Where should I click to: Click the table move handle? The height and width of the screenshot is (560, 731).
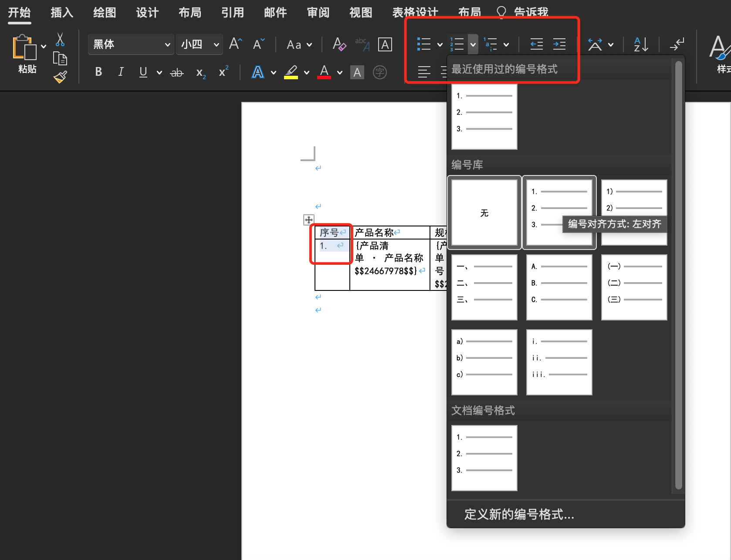point(308,220)
